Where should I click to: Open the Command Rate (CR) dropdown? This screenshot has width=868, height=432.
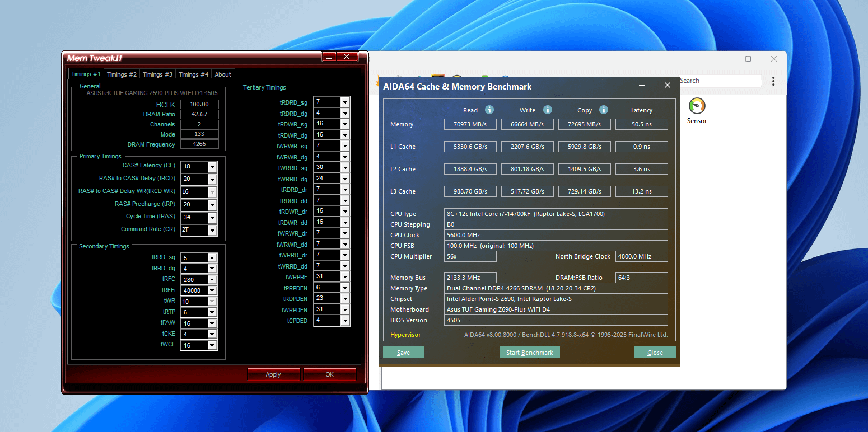tap(212, 230)
